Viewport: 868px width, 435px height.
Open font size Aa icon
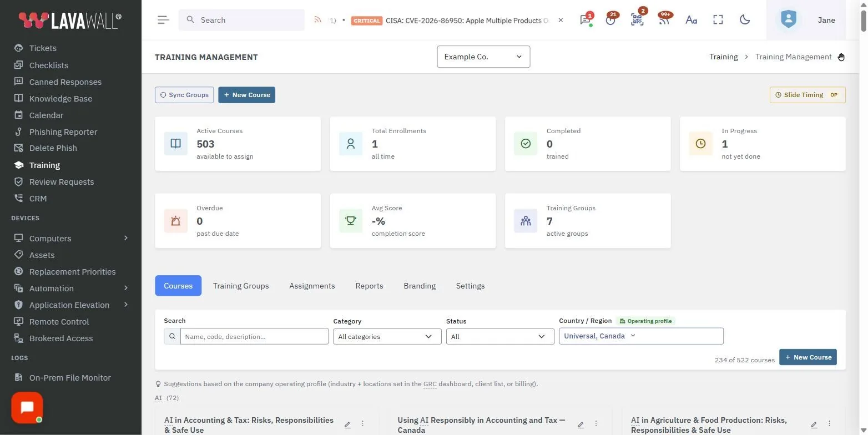point(691,20)
